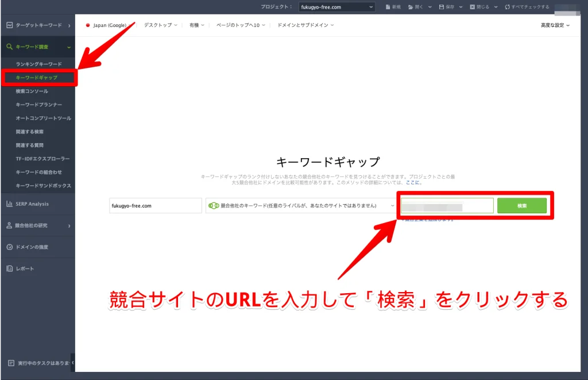
Task: Expand the Japan (Google) search engine dropdown
Action: click(x=110, y=25)
